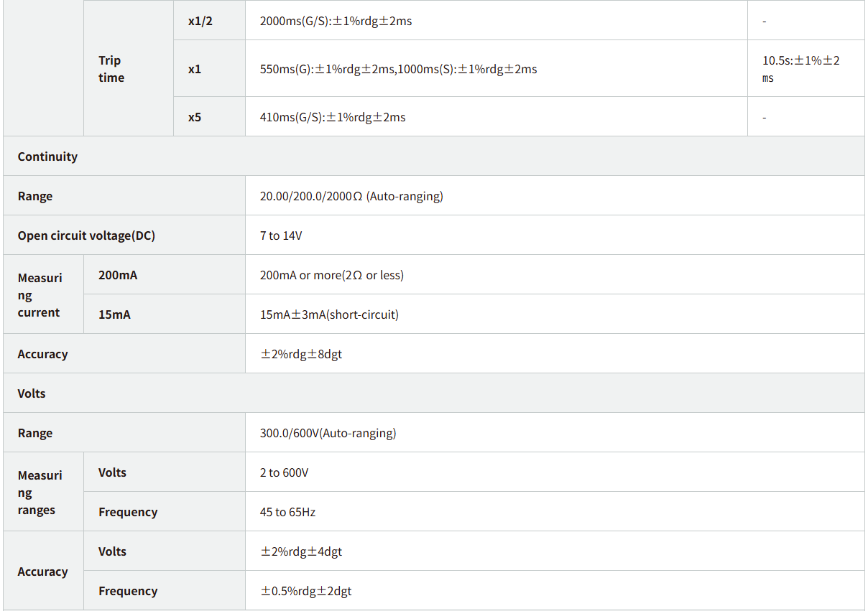Select the "15mA±3mA(short-circuit)" value

pos(328,314)
